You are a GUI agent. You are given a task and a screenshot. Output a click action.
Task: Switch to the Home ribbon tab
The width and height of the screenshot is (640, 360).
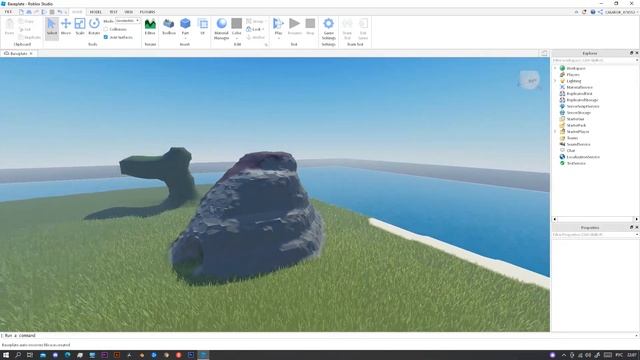77,12
